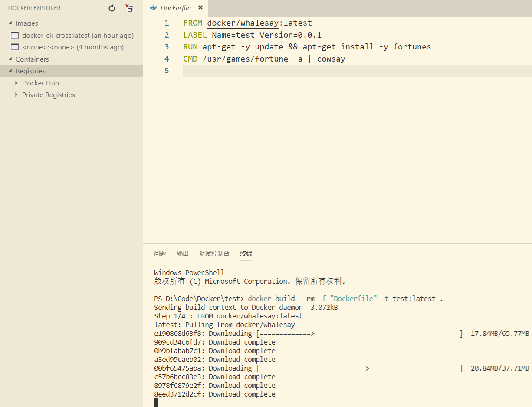
Task: Click the 终端 (Terminal) tab
Action: (x=246, y=253)
